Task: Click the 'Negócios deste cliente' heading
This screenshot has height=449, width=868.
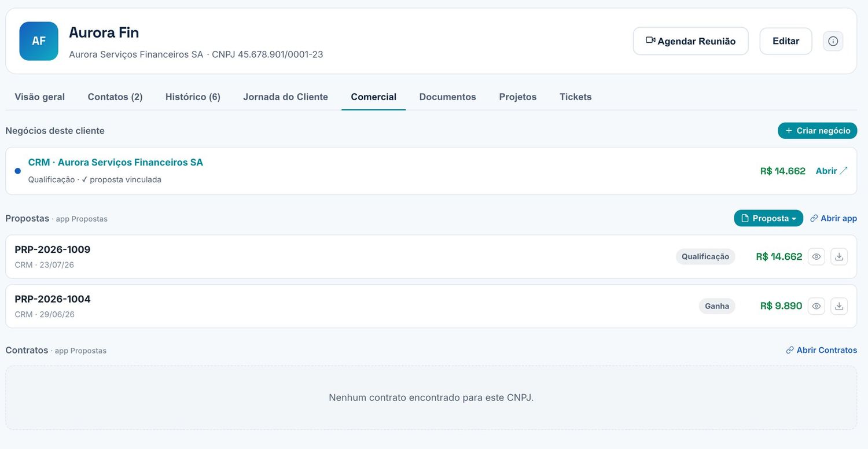Action: click(x=55, y=131)
